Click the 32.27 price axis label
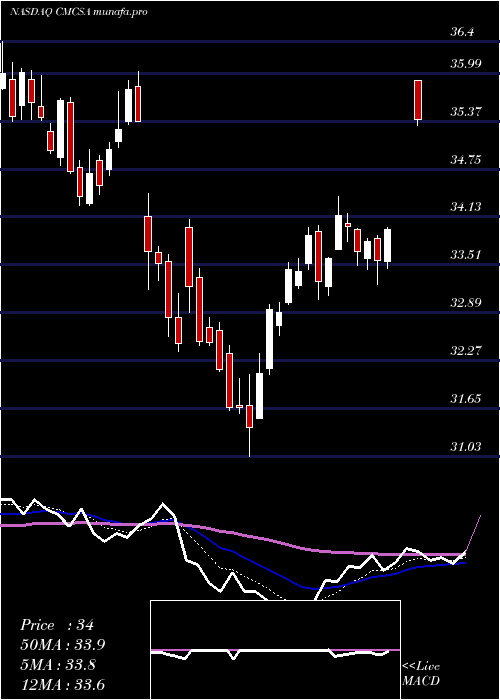500x700 pixels. (x=466, y=350)
